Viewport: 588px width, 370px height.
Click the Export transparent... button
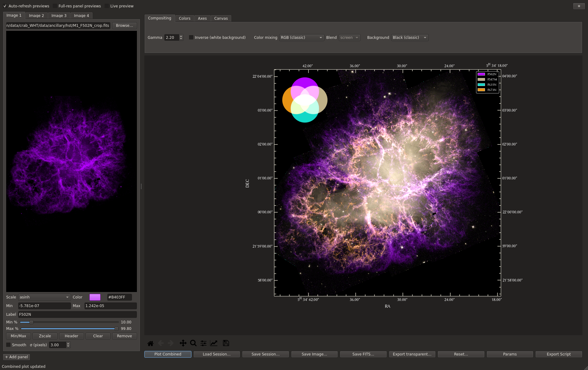412,354
